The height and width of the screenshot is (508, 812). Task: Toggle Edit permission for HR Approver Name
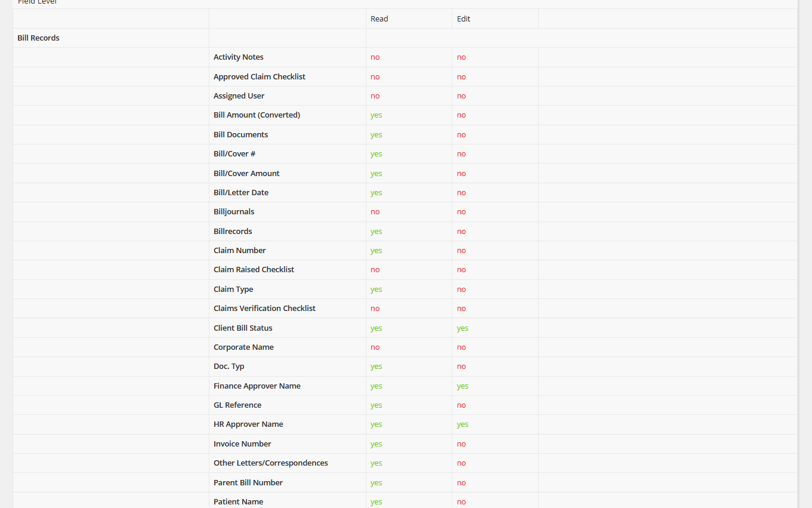coord(462,424)
